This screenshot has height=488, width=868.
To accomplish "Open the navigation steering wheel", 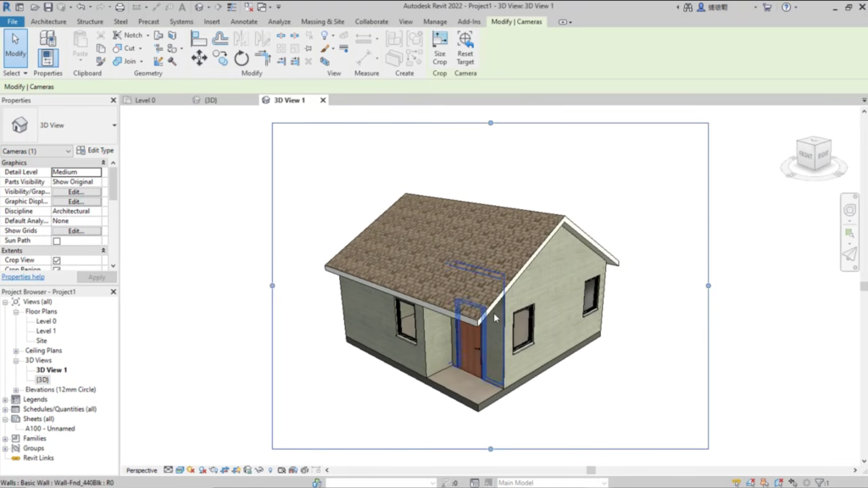I will [849, 210].
